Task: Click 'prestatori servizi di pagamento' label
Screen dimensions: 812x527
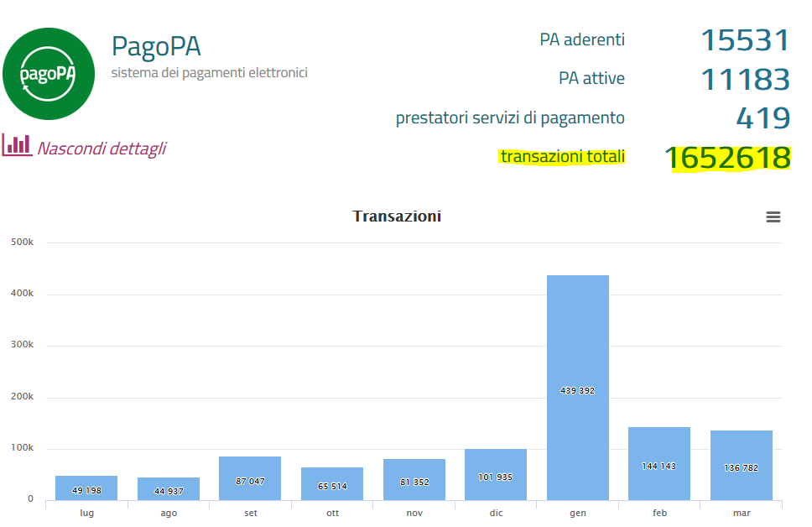Action: tap(510, 118)
